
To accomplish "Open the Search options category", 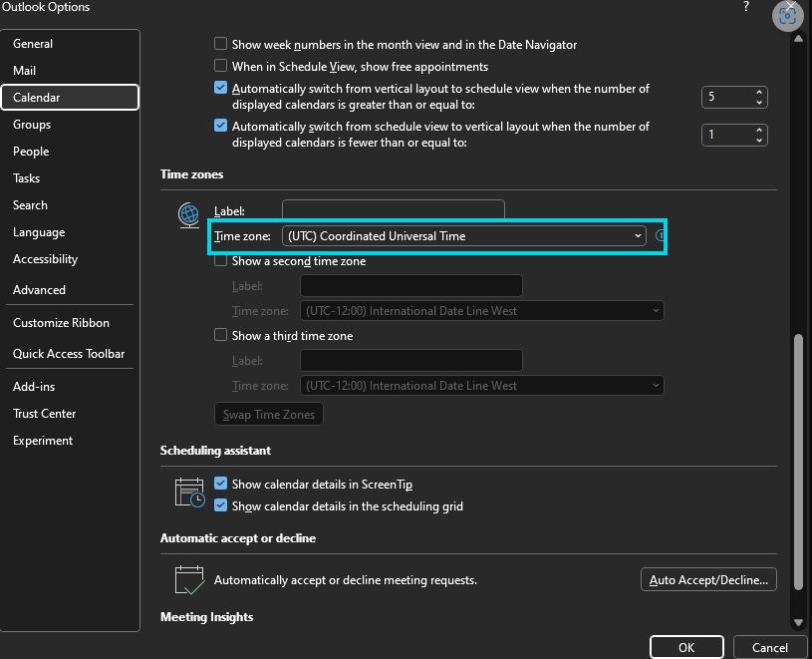I will (x=70, y=205).
